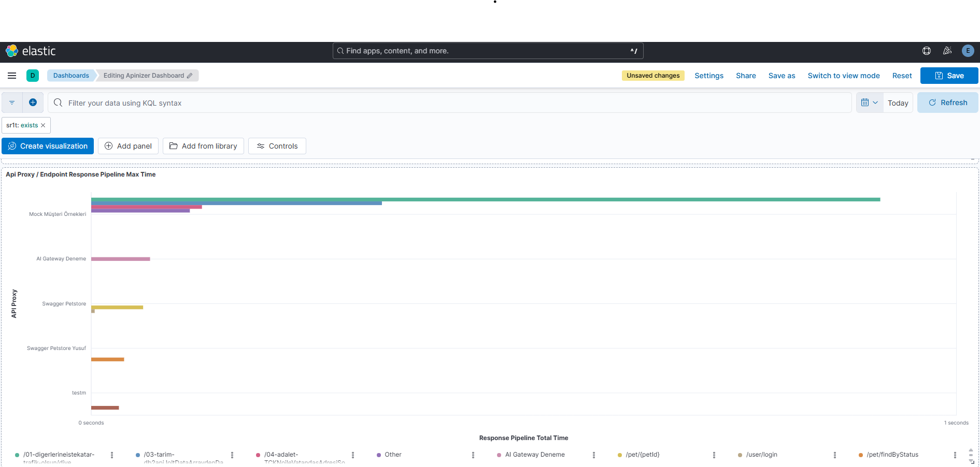Click Today time range picker
This screenshot has height=467, width=980.
(898, 103)
